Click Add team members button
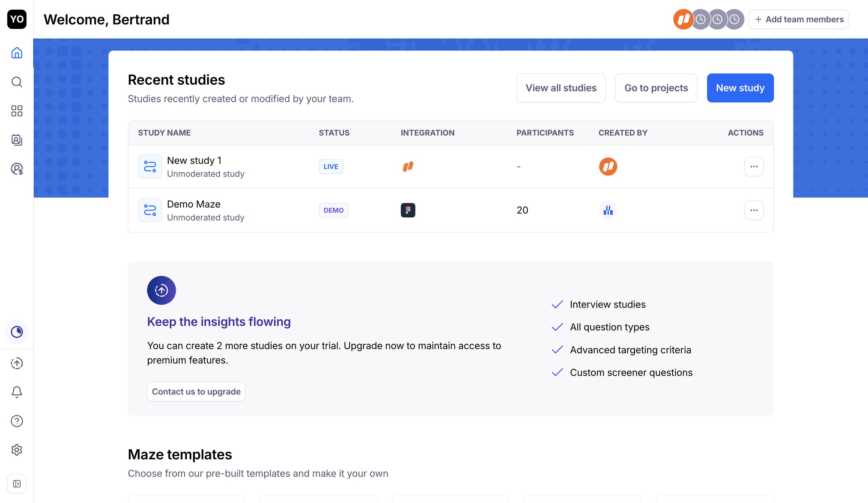 tap(799, 19)
